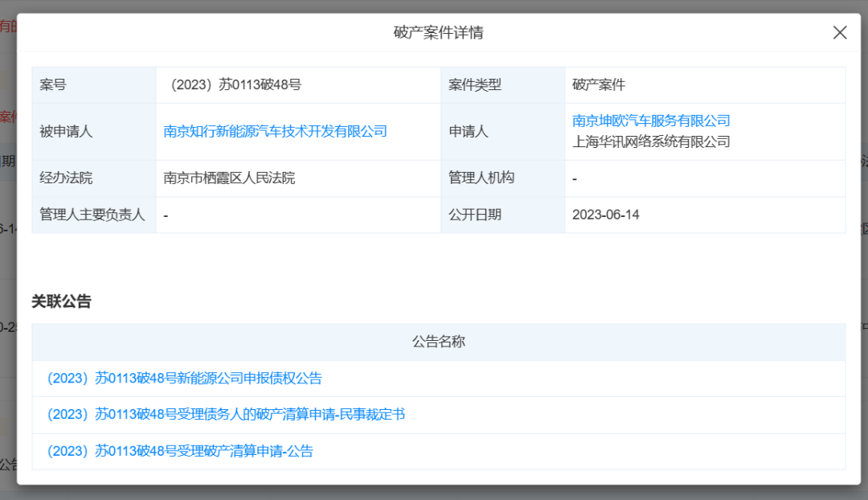Open 南京知行新能源汽车技术开发有限公司 company link
This screenshot has height=500, width=868.
click(x=275, y=131)
